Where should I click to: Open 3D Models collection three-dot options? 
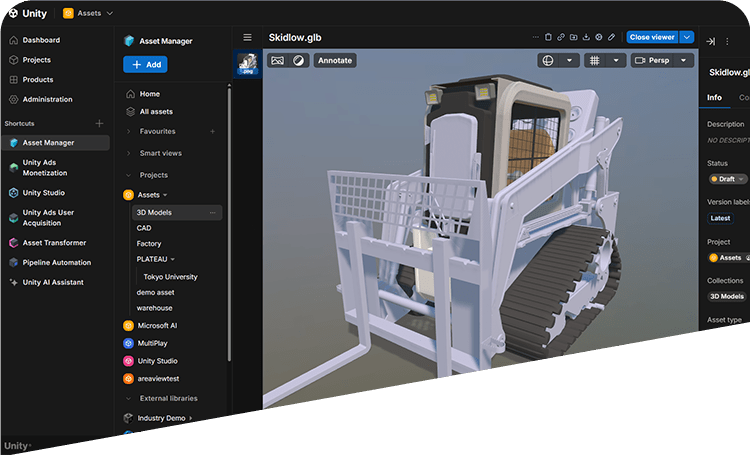click(x=212, y=212)
